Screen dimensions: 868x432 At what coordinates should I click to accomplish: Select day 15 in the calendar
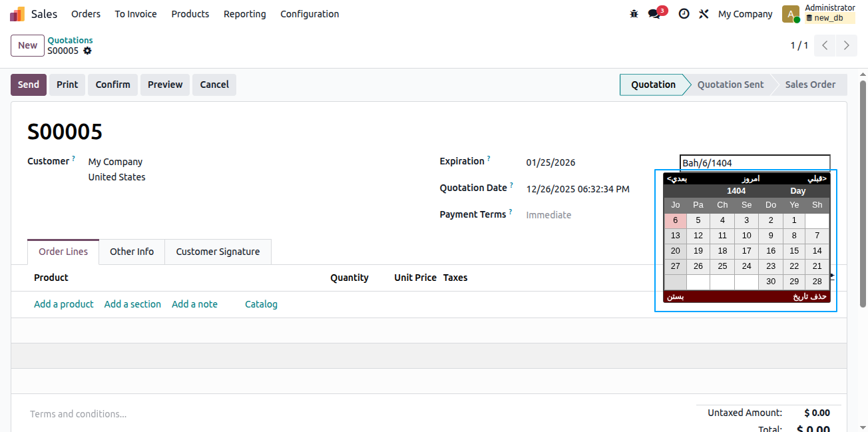tap(794, 251)
